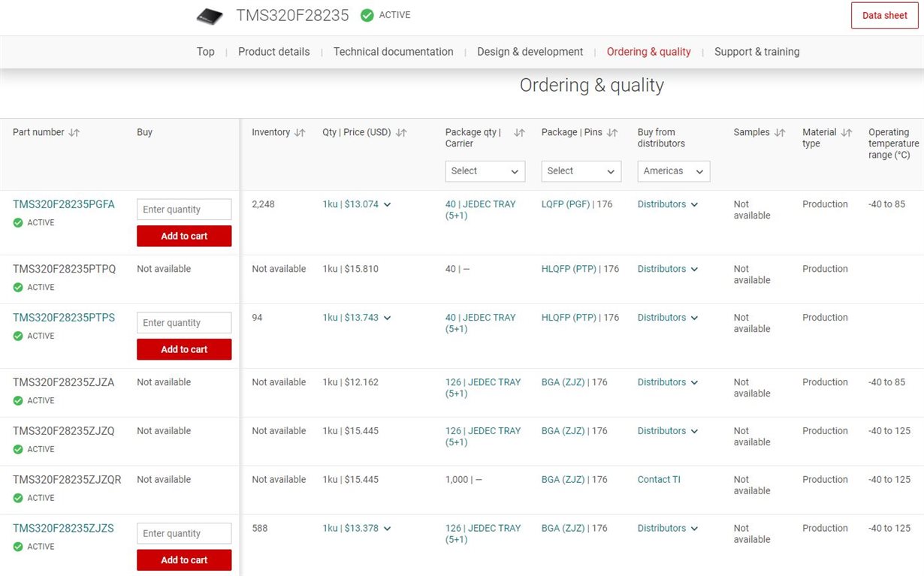The image size is (924, 576).
Task: Click ACTIVE status icon under TMS320F28235PTPQ
Action: (18, 287)
